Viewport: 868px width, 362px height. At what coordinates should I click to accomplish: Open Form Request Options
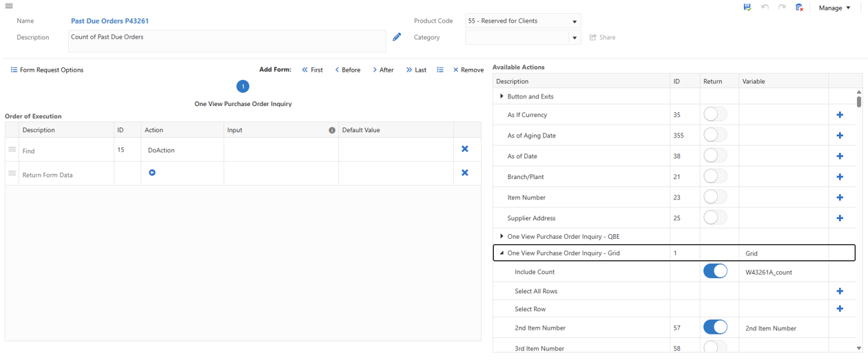47,70
